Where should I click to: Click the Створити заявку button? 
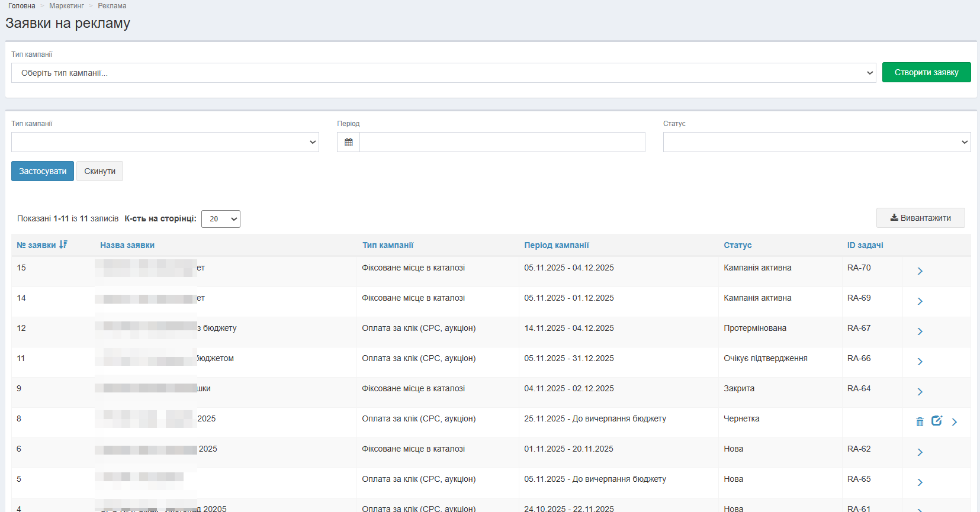click(926, 72)
